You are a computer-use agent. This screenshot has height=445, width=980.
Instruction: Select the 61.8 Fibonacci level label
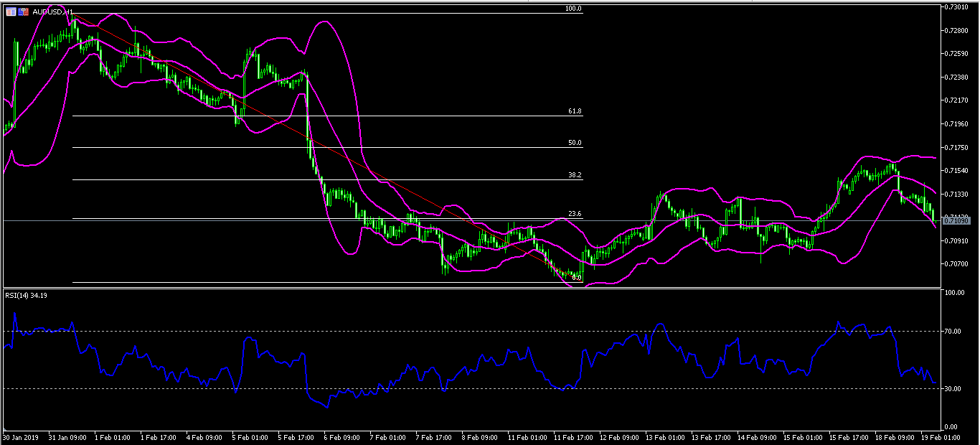point(574,112)
